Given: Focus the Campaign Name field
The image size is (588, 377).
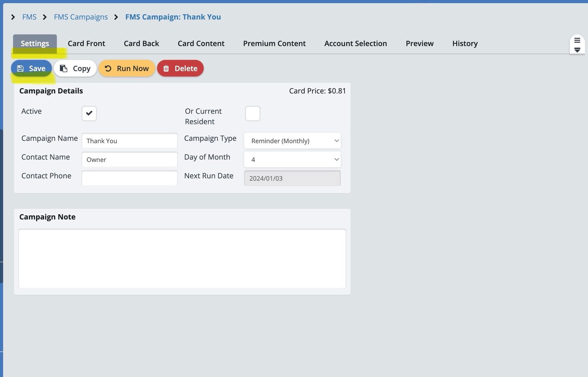Looking at the screenshot, I should 129,141.
